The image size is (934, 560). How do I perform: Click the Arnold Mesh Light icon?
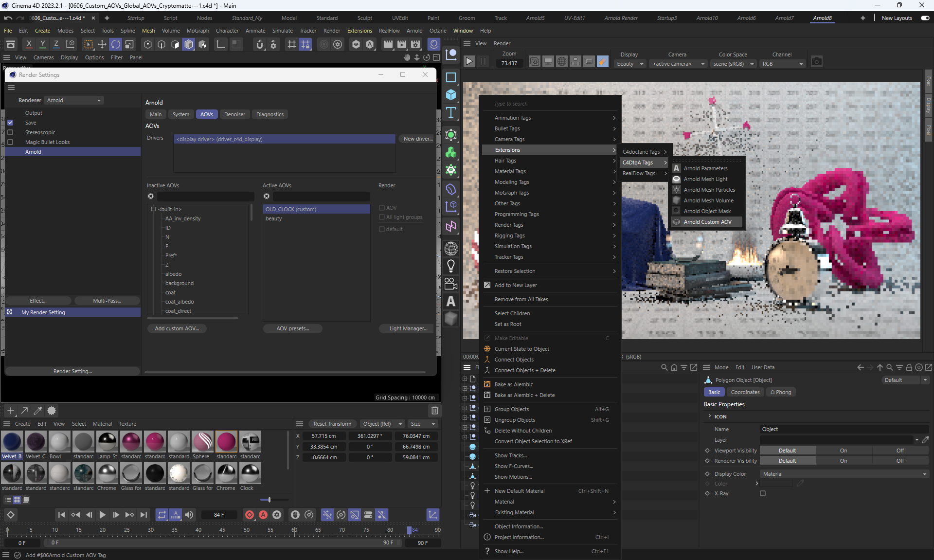click(x=676, y=179)
